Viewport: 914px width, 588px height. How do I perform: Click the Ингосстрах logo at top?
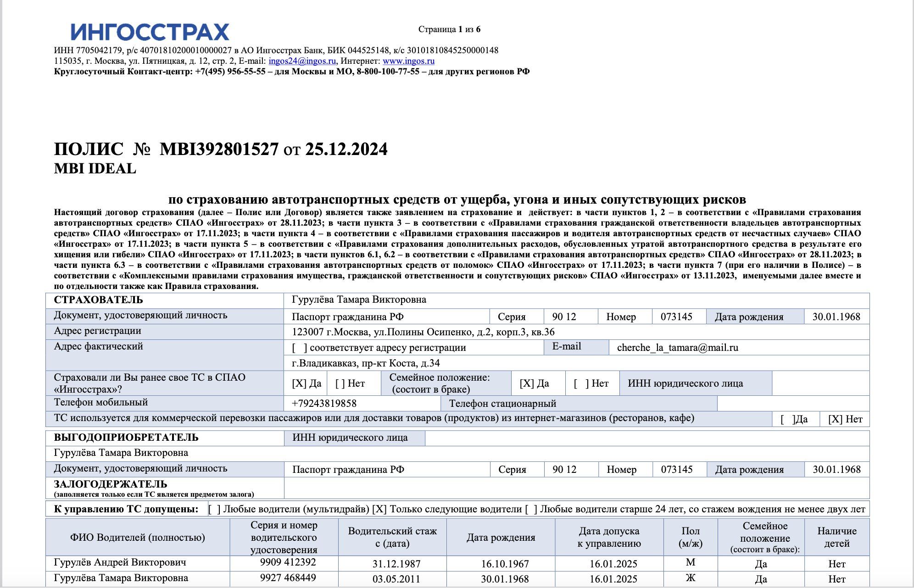tap(150, 32)
